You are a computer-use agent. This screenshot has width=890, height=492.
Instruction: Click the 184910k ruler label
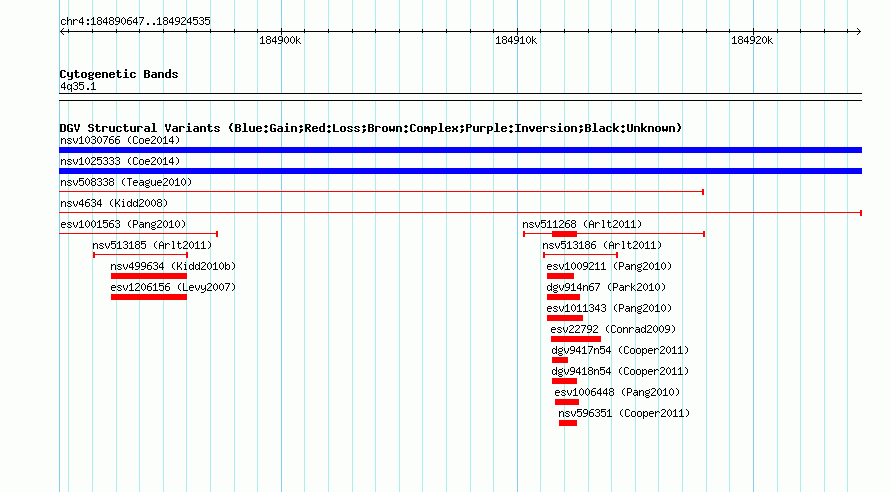point(516,40)
